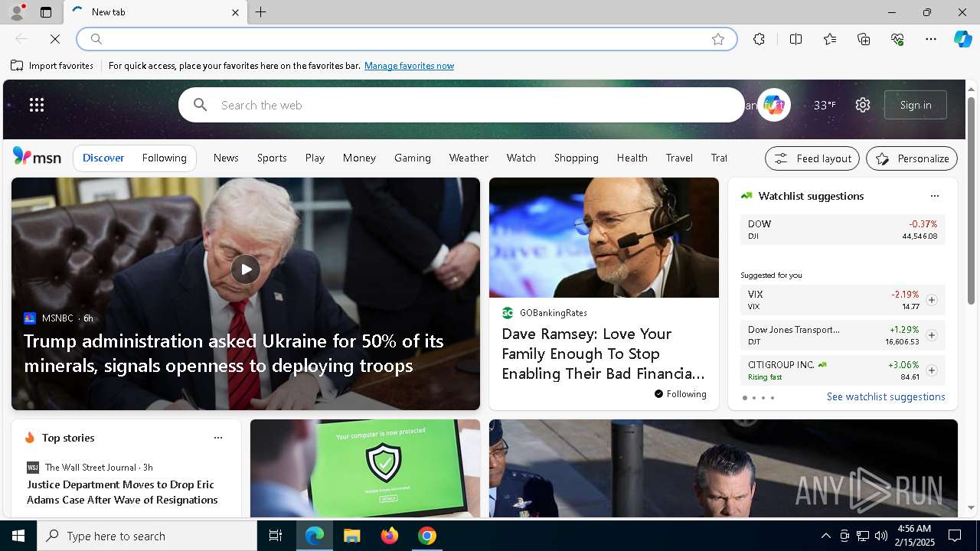
Task: Open Split screen view
Action: tap(795, 39)
